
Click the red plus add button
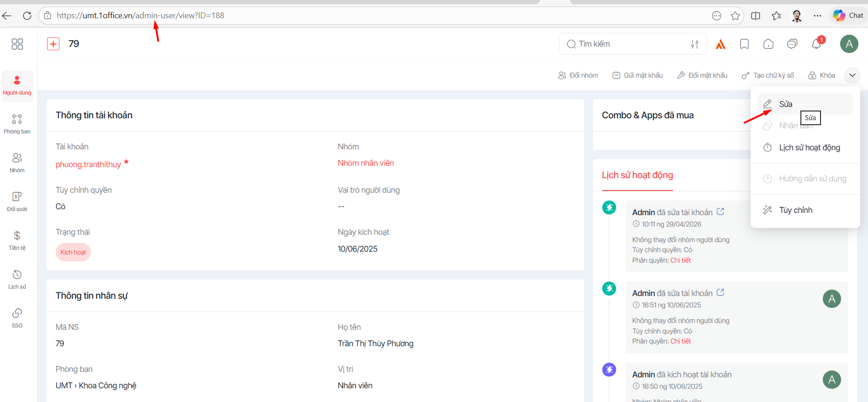pyautogui.click(x=53, y=44)
